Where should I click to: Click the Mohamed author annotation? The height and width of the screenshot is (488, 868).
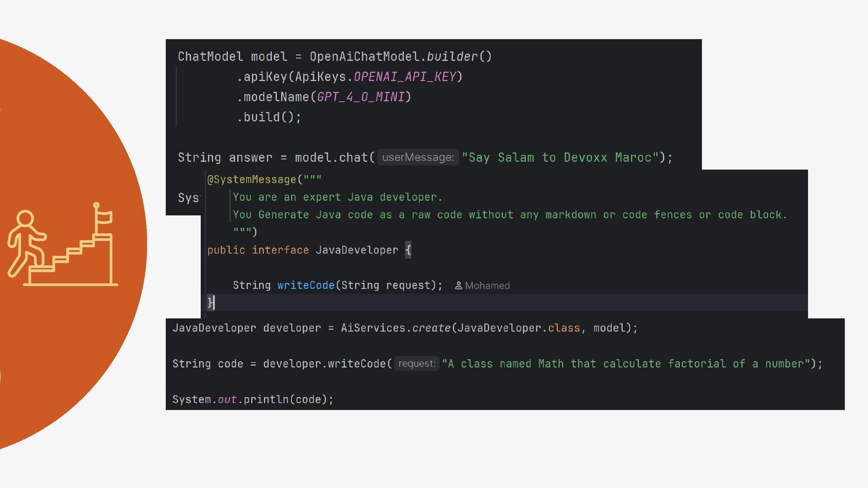[x=487, y=286]
